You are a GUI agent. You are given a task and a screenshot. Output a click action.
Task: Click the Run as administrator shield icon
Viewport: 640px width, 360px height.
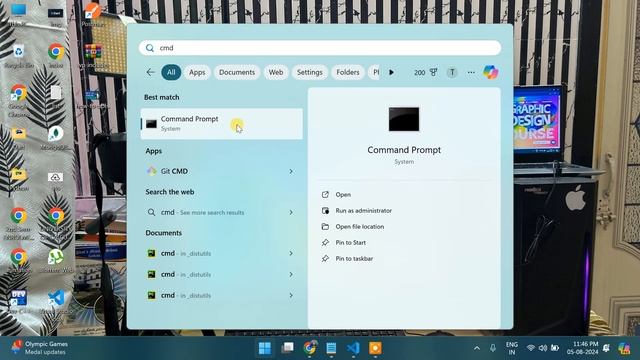point(325,211)
